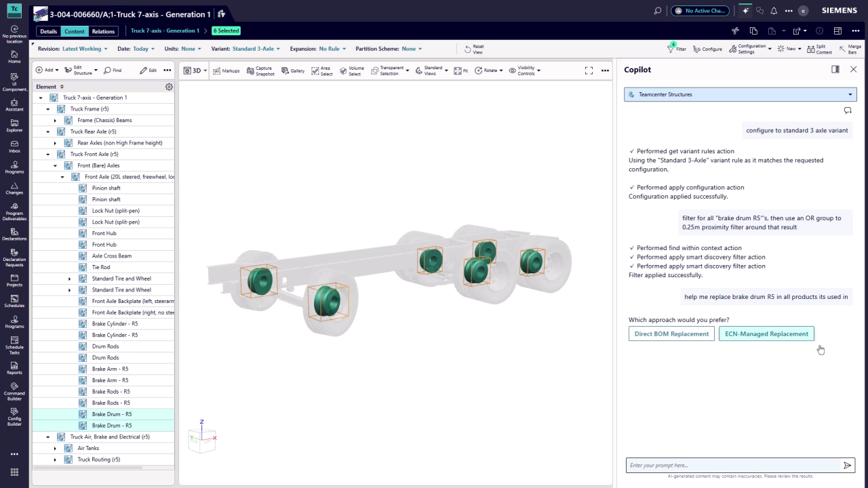Screen dimensions: 868x488
Task: Activate the Area Select tool
Action: click(x=322, y=70)
